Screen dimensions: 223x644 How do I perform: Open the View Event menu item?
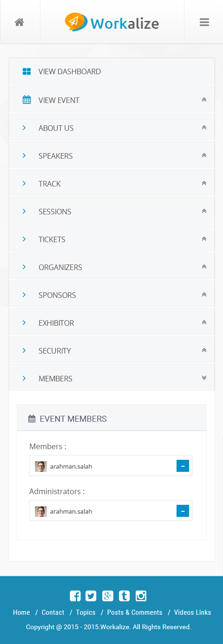click(112, 100)
